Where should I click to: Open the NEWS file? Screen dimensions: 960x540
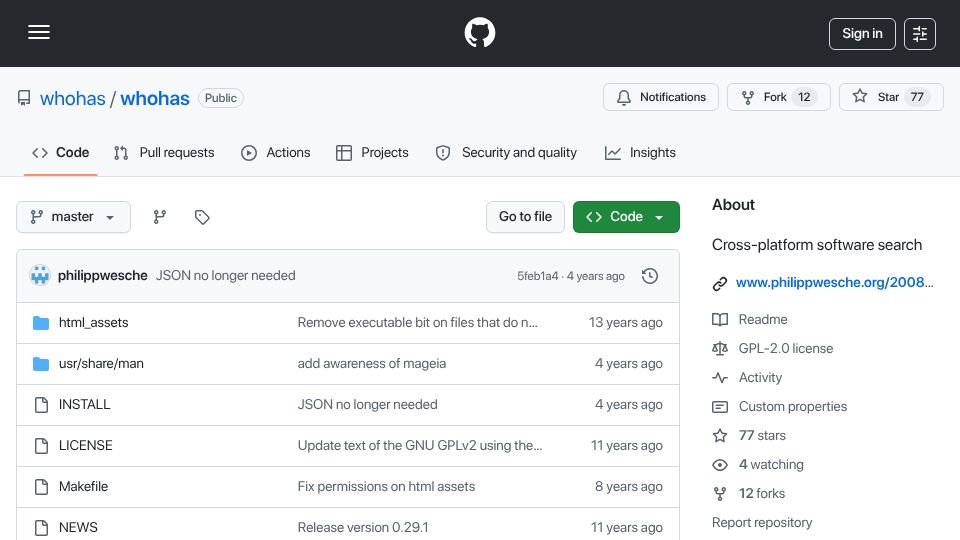78,528
